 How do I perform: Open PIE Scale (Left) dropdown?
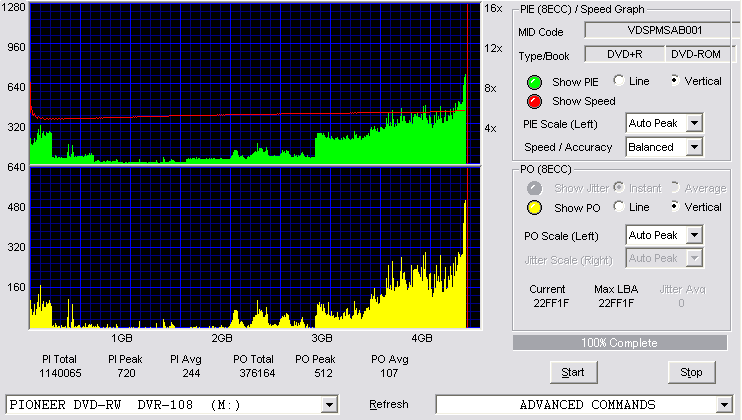click(694, 123)
